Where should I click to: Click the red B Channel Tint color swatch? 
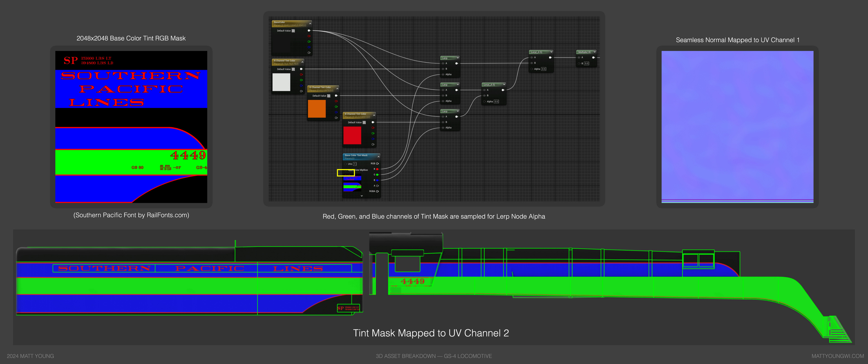tap(352, 135)
